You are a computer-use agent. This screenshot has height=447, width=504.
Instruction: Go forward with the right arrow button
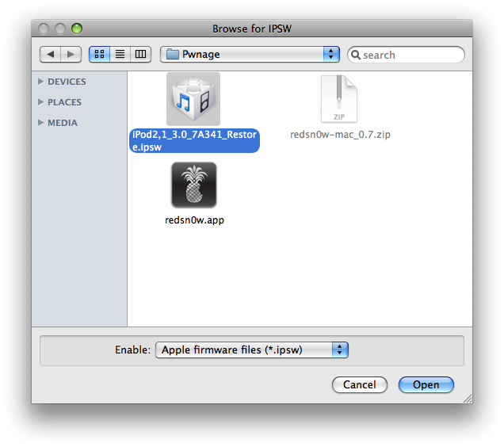(71, 54)
